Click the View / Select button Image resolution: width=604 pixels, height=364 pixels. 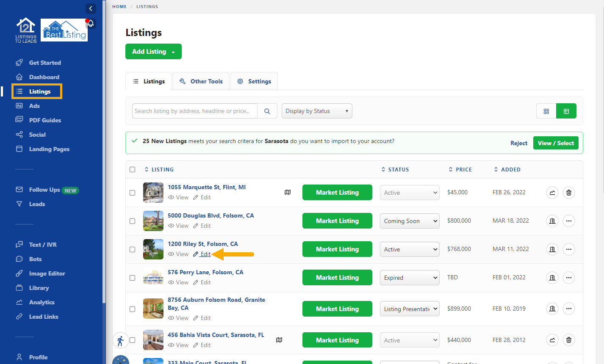[x=555, y=143]
